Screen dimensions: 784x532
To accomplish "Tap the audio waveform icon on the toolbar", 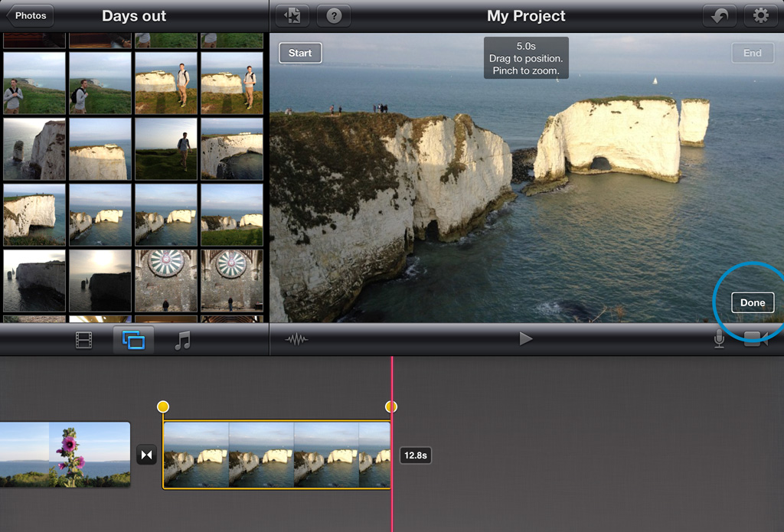I will (297, 338).
